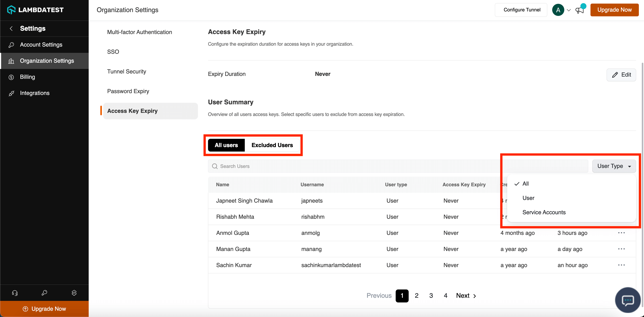
Task: Click the Configure Tunnel button
Action: [522, 10]
